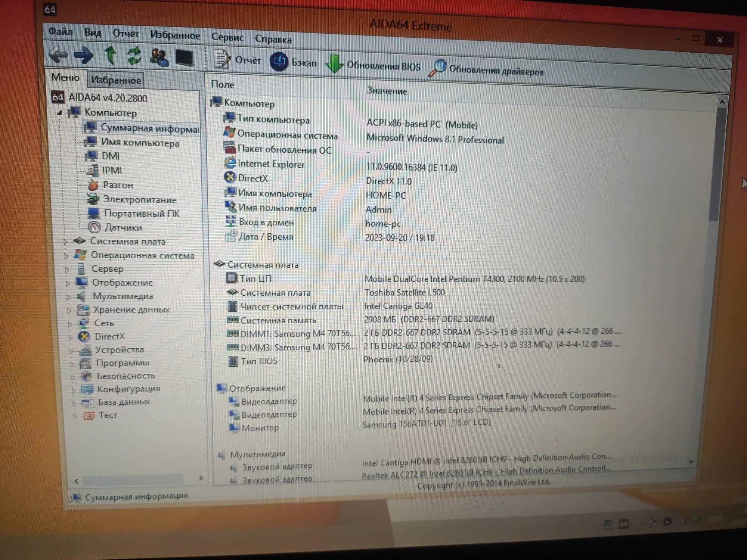Click the HOME-PC computer name value
Screen dimensions: 747x560
click(385, 196)
